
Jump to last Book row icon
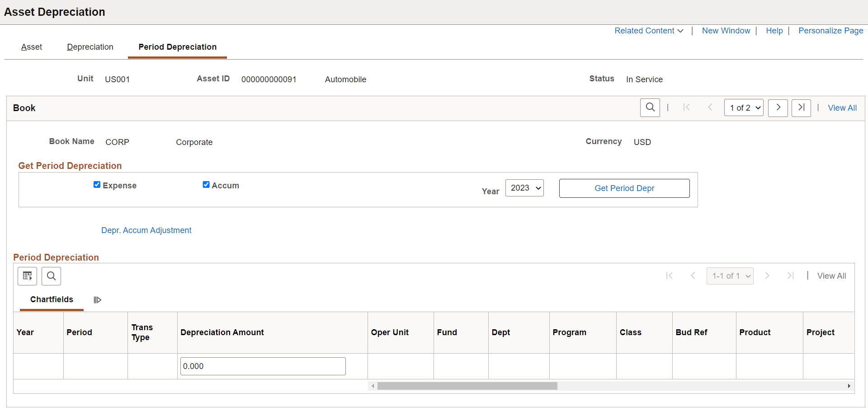pyautogui.click(x=802, y=108)
